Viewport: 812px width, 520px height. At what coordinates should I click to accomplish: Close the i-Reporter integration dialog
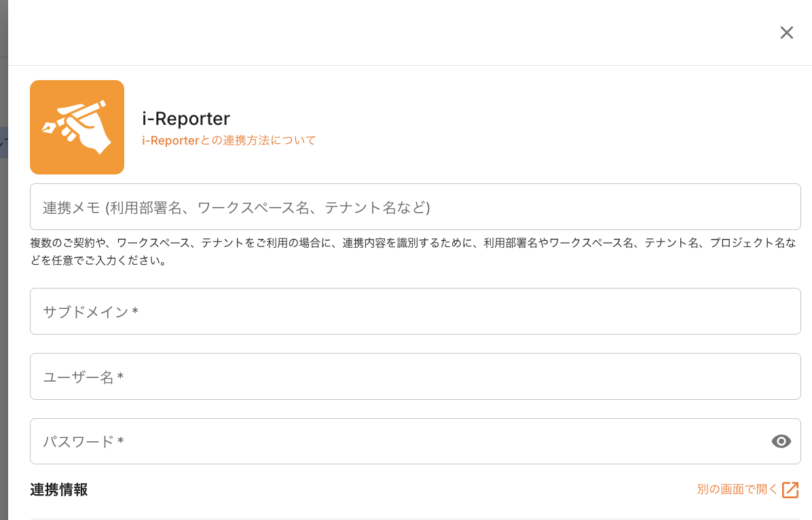pyautogui.click(x=786, y=33)
